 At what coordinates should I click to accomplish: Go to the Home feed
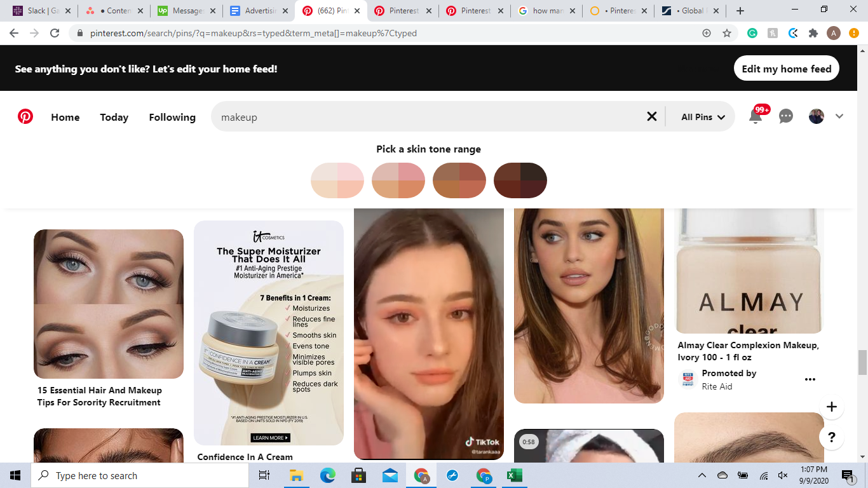point(65,117)
